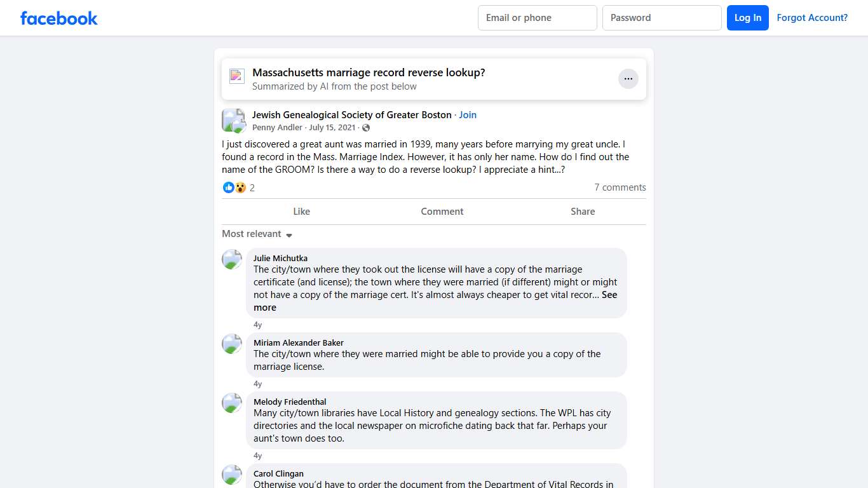This screenshot has width=868, height=488.
Task: Click the public globe privacy icon
Action: tap(366, 128)
